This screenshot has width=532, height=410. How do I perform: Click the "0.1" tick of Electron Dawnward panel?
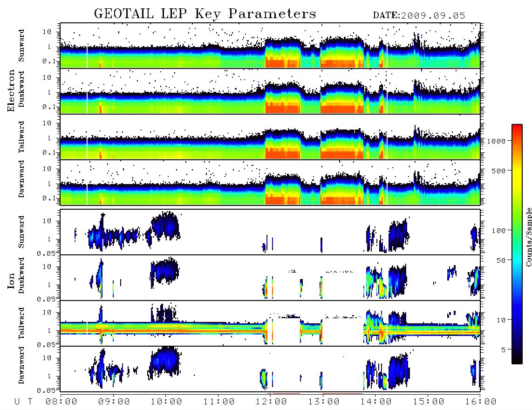tap(49, 198)
